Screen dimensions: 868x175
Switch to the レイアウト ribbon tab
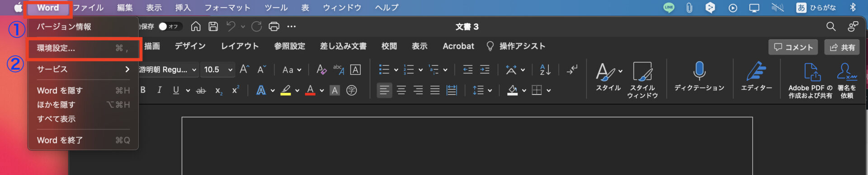click(240, 46)
